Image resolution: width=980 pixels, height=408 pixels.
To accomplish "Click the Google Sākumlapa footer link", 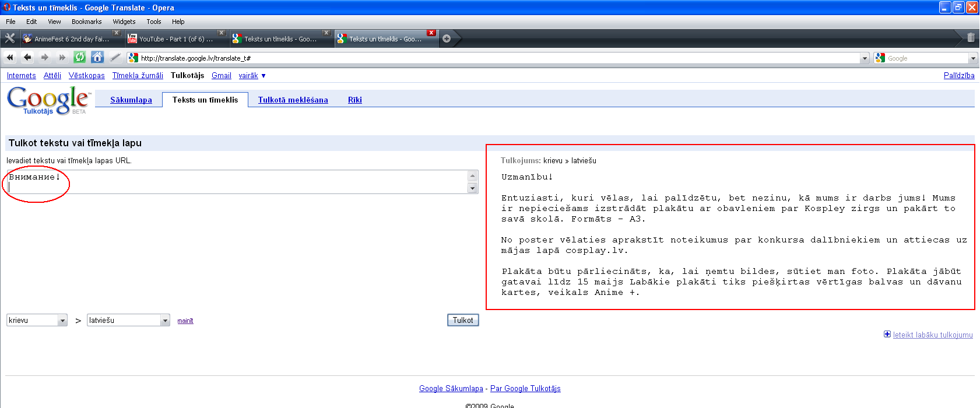I will (451, 388).
